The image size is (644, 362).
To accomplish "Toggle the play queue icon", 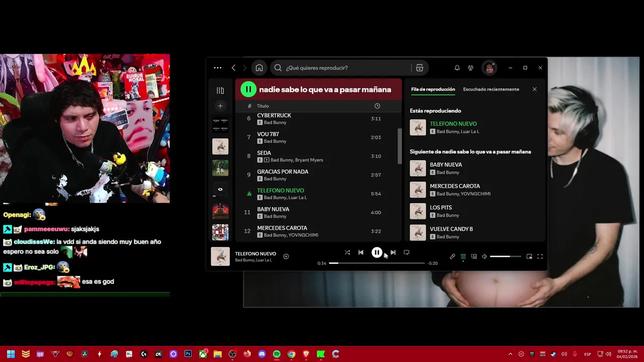I will click(463, 256).
